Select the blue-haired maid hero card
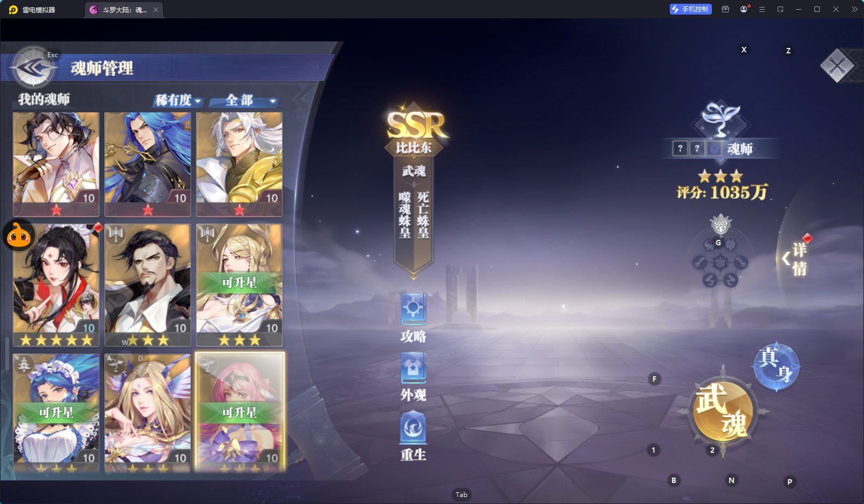This screenshot has height=504, width=864. [56, 413]
